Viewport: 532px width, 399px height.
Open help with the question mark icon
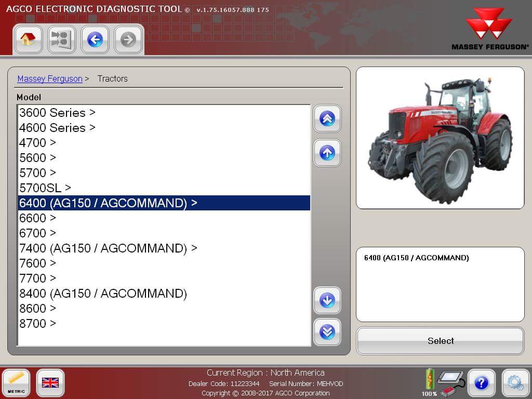482,383
